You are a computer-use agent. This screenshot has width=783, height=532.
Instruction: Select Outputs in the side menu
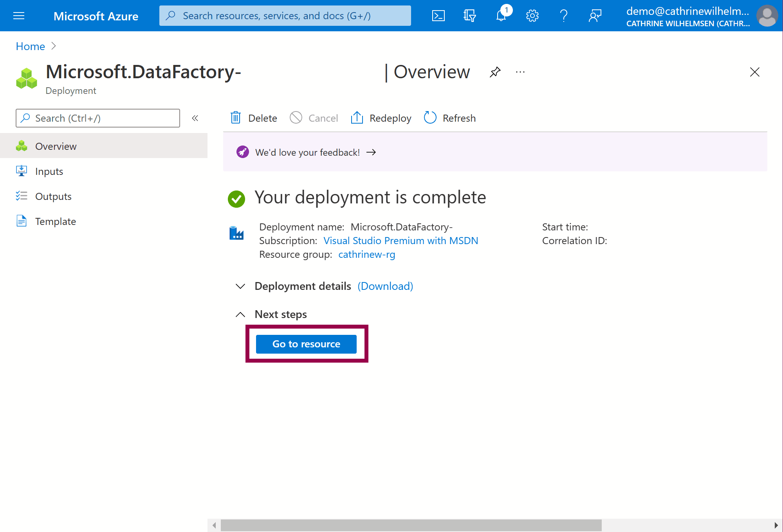point(53,196)
